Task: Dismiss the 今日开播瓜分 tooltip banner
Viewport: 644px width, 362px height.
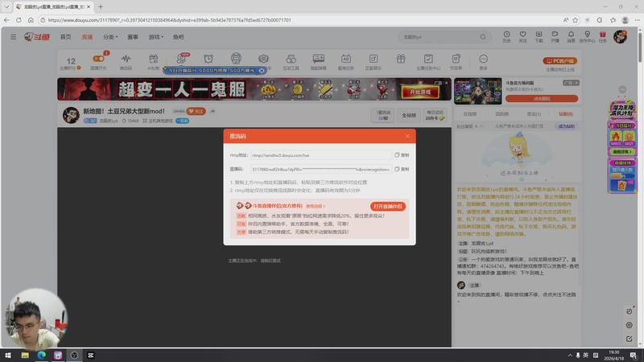Action: (261, 71)
